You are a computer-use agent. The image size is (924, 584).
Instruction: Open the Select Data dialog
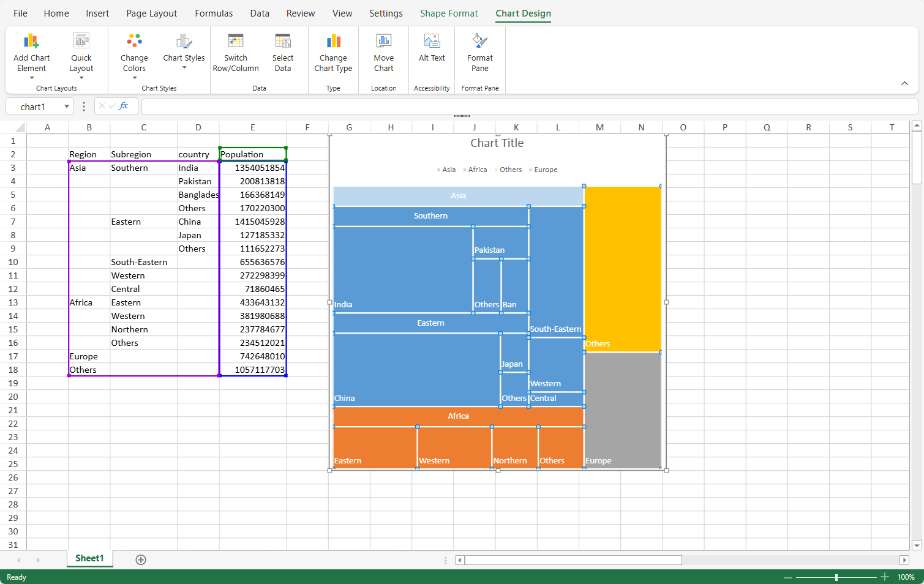[283, 42]
